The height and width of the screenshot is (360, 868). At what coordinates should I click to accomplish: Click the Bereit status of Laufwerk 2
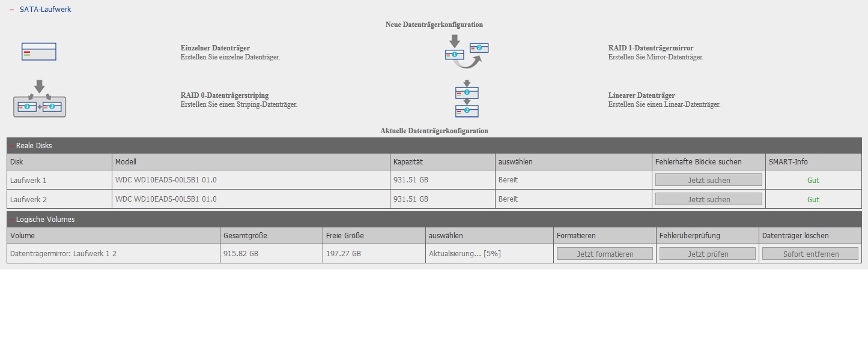pos(508,199)
